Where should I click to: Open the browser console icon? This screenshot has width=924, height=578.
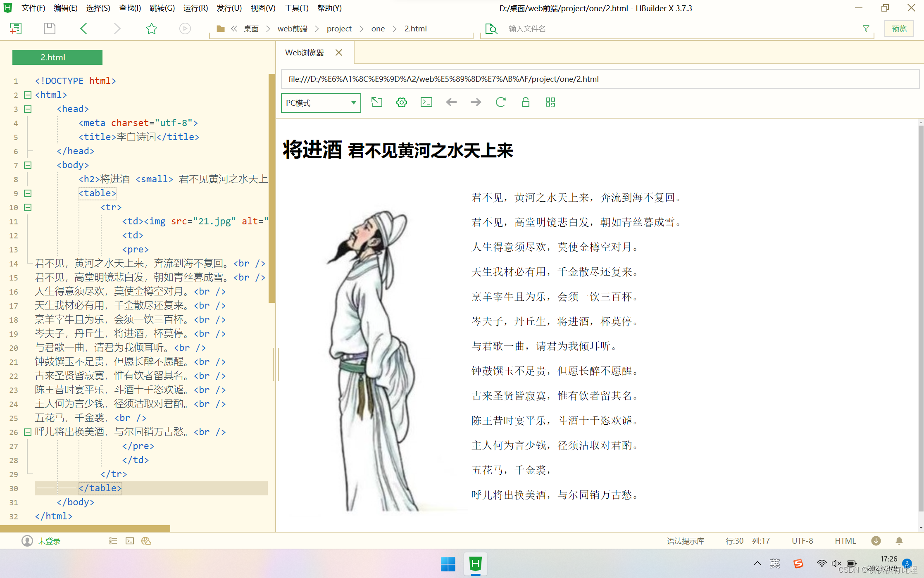coord(426,102)
